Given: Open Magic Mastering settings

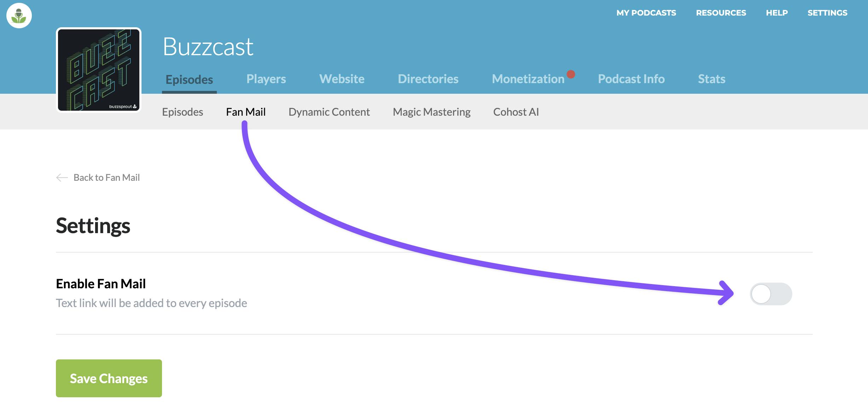Looking at the screenshot, I should coord(432,112).
